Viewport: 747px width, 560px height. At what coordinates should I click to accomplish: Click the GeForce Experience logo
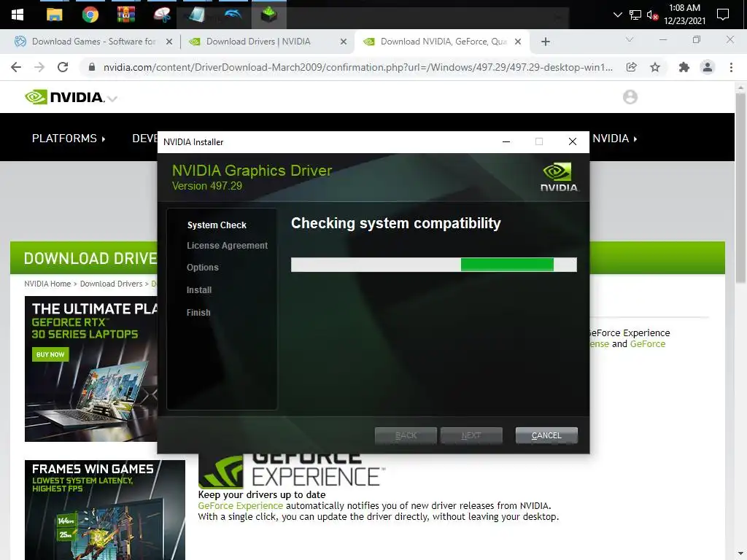(291, 470)
